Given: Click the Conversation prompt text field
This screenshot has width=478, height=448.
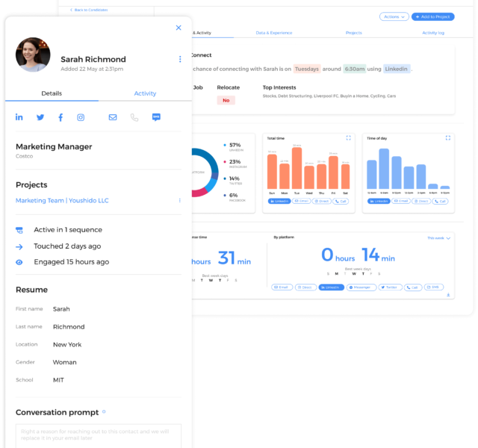Looking at the screenshot, I should pyautogui.click(x=99, y=435).
